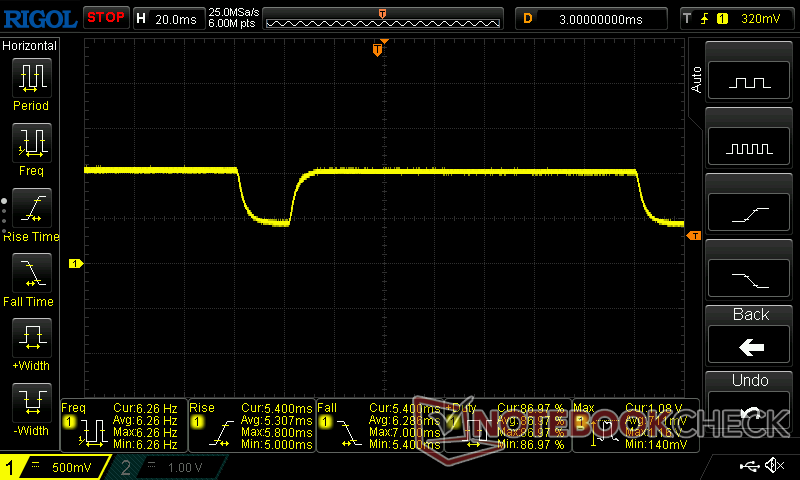This screenshot has width=800, height=480.
Task: Open the trigger level 320mV setting
Action: pos(738,18)
